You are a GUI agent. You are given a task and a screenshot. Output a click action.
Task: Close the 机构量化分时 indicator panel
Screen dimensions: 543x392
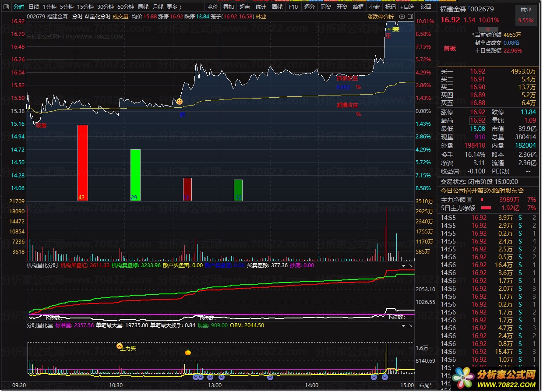click(x=411, y=266)
